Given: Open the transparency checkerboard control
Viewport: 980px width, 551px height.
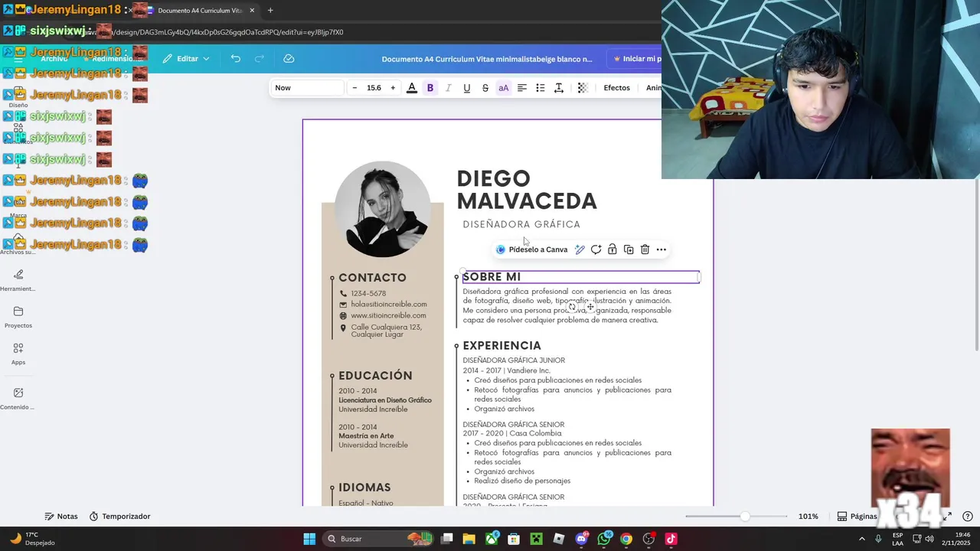Looking at the screenshot, I should point(583,88).
